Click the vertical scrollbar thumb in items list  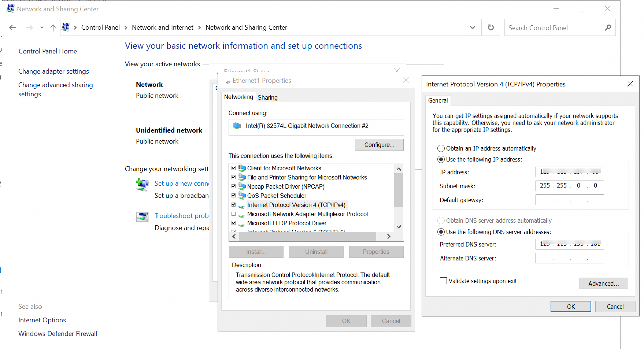(x=399, y=190)
